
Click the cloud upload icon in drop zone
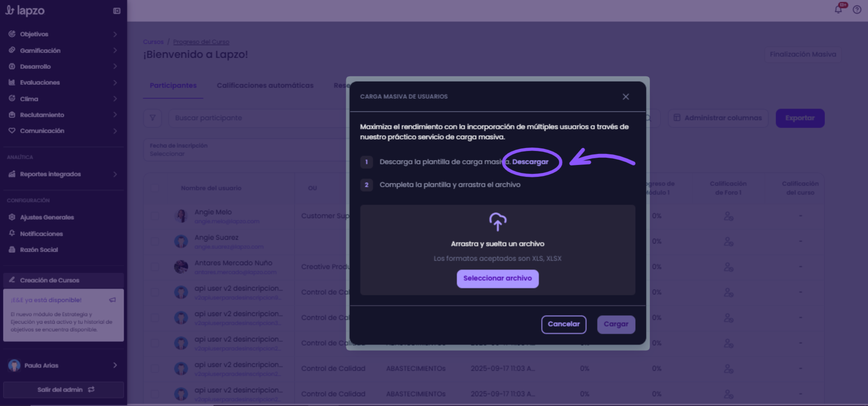[498, 221]
